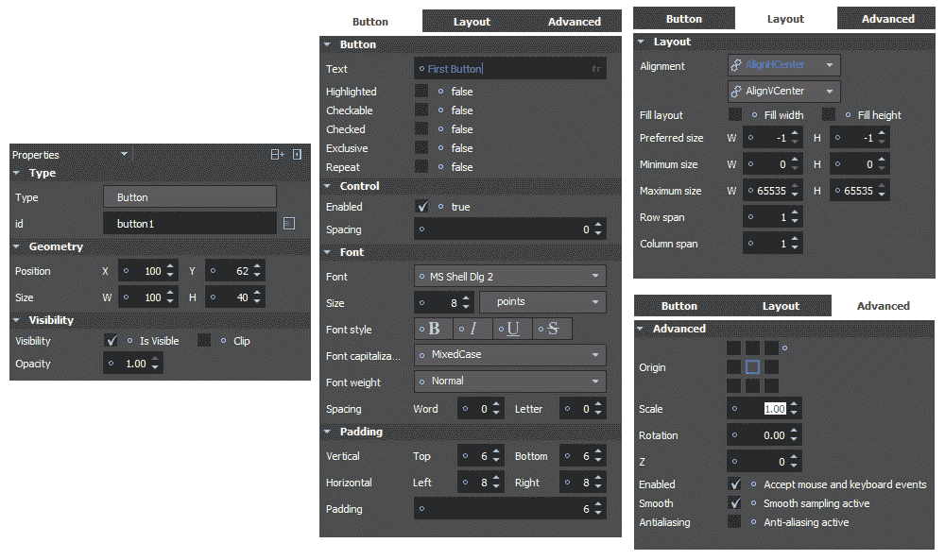The image size is (945, 560).
Task: Enable the Checkable checkbox
Action: click(x=421, y=110)
